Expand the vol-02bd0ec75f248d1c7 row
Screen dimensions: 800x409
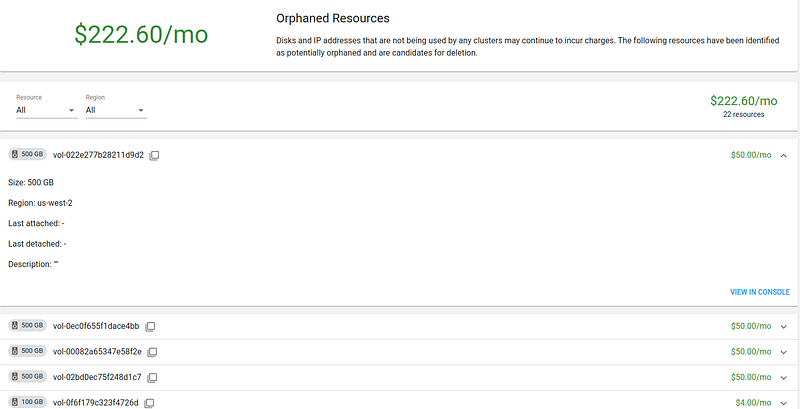click(x=784, y=378)
